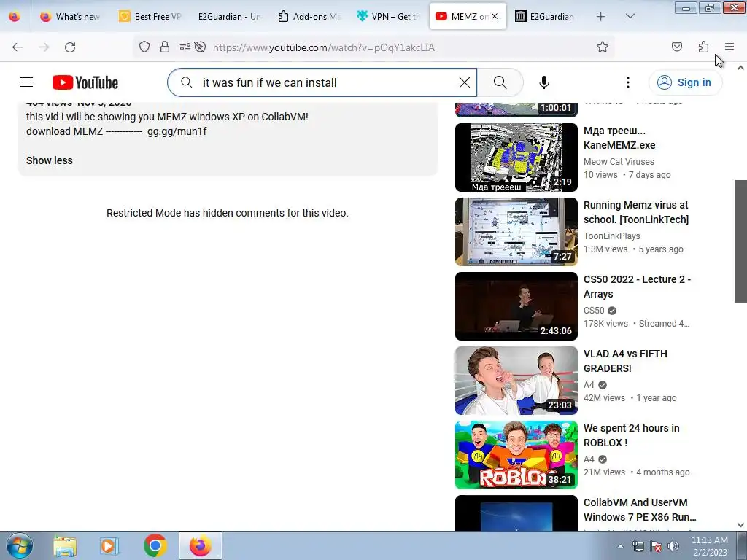
Task: Reload the page with the refresh icon
Action: (70, 47)
